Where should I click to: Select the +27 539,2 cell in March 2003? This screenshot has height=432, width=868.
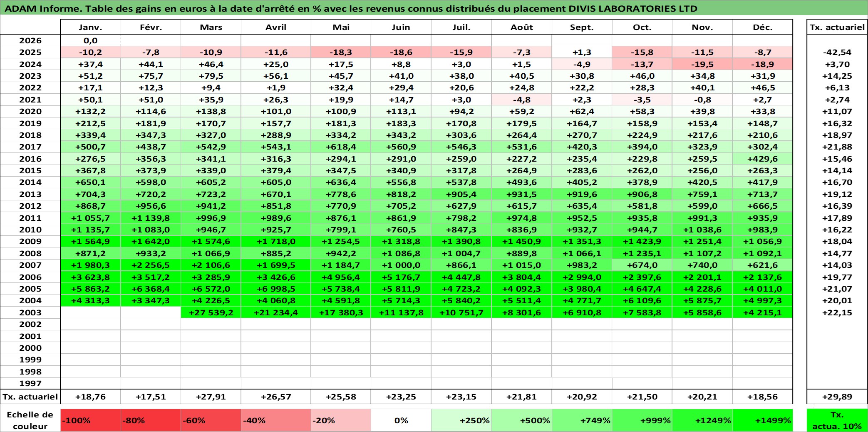(211, 312)
